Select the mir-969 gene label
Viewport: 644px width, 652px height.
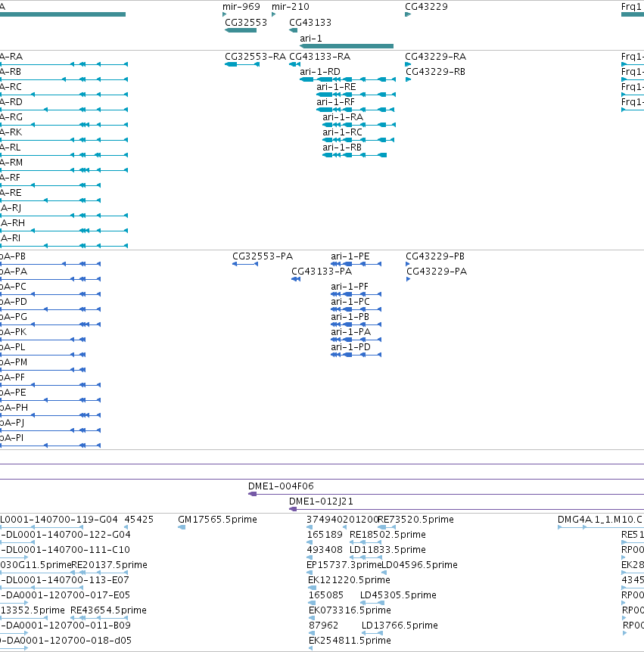241,7
